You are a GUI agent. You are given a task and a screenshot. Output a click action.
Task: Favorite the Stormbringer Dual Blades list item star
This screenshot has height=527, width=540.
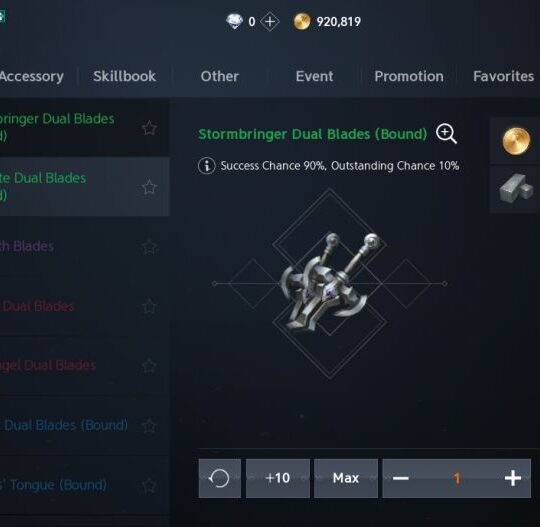click(149, 128)
